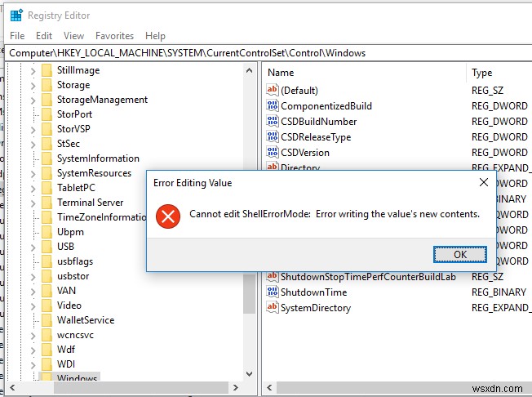Viewport: 532px width, 397px height.
Task: Select the CSDVersion value name
Action: [x=305, y=153]
